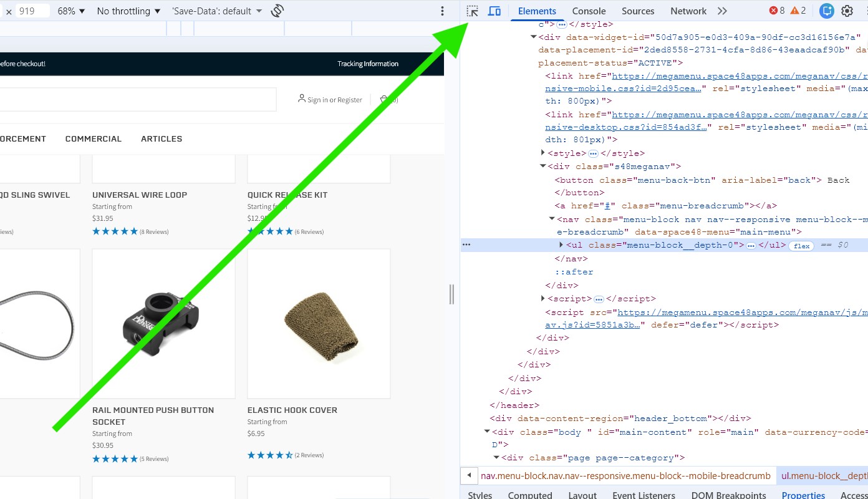Click the Sign in or Register link
This screenshot has height=499, width=868.
334,100
